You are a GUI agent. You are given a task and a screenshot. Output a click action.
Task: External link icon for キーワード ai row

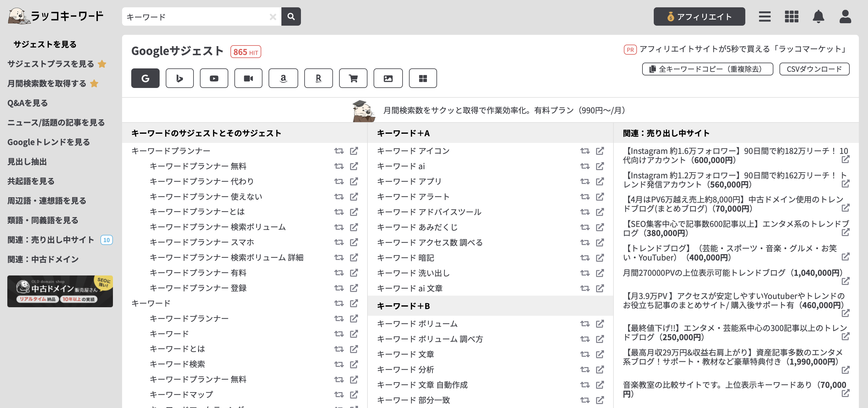point(600,166)
